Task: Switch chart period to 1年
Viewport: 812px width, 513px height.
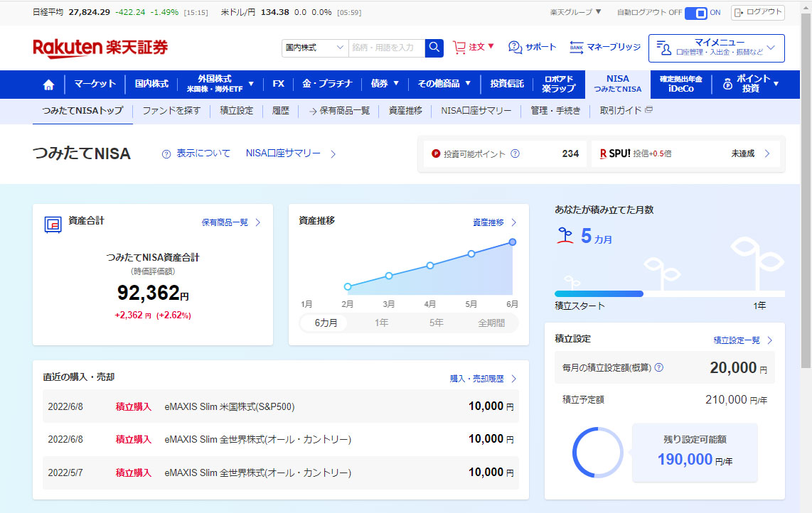Action: pos(381,323)
